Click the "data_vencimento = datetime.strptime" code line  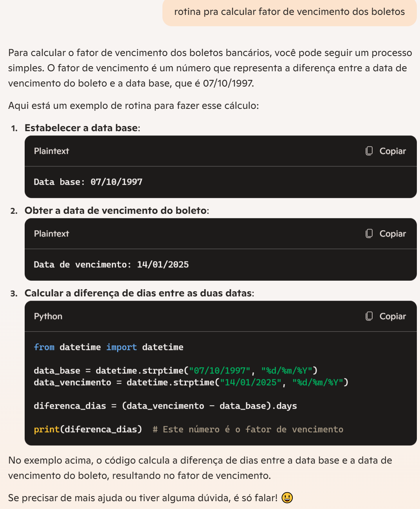[x=191, y=383]
